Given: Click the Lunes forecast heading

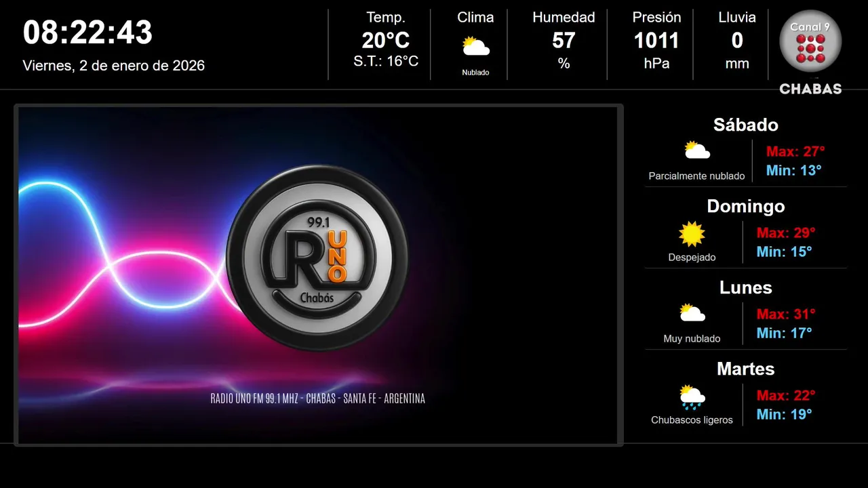Looking at the screenshot, I should coord(746,287).
